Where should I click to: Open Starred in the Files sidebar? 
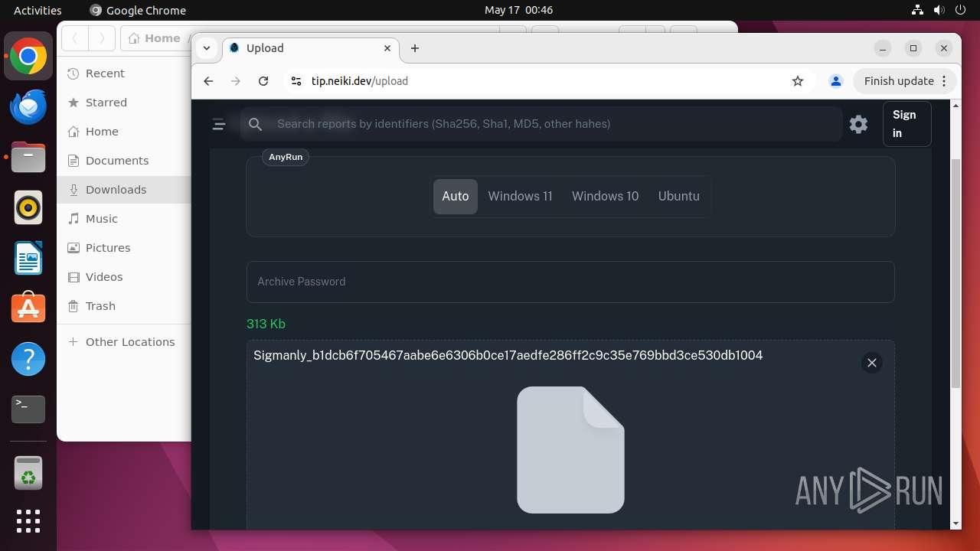click(124, 103)
